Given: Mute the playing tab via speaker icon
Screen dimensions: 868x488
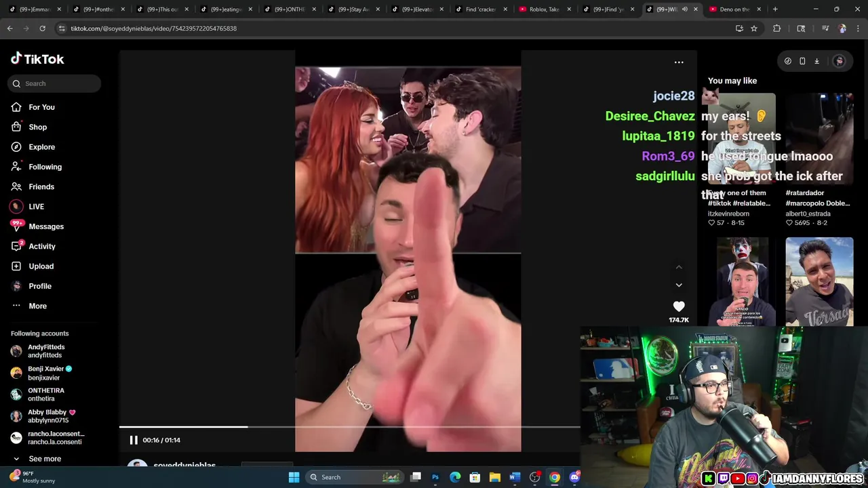Looking at the screenshot, I should point(684,9).
